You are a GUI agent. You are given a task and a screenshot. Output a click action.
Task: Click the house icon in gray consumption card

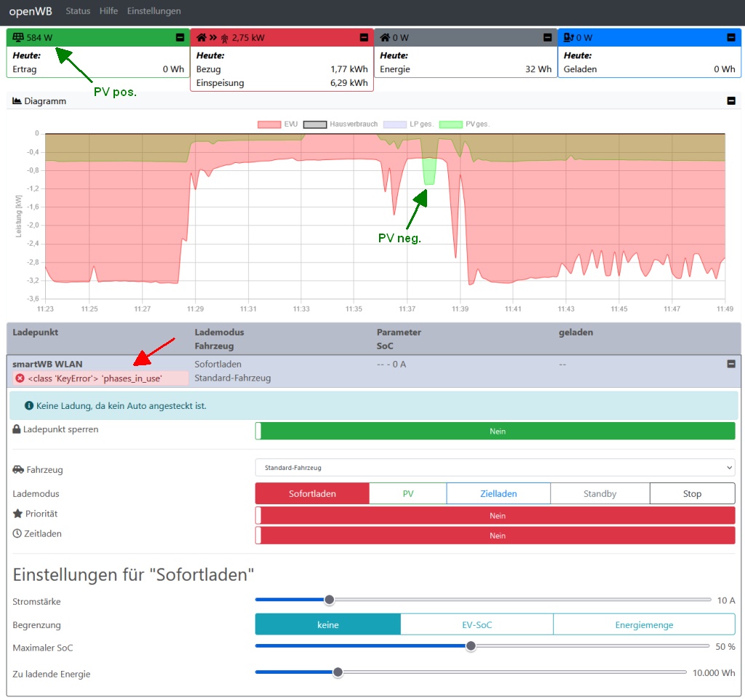click(x=385, y=37)
